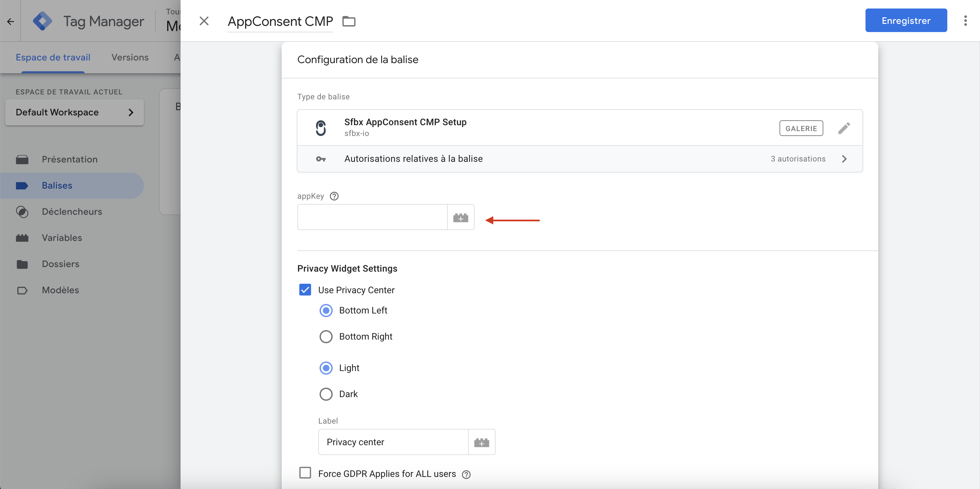Open Déclencheurs in the sidebar
Screen dimensions: 980x489
tap(72, 211)
